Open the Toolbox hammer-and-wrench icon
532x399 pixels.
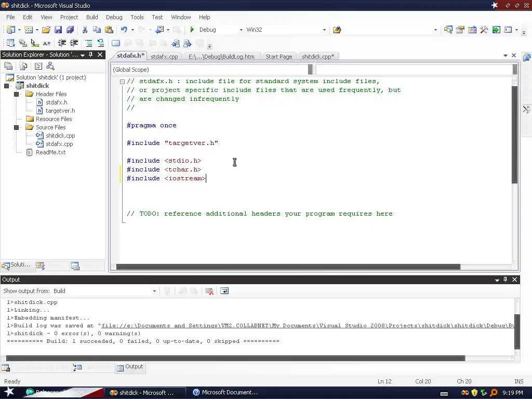[484, 30]
